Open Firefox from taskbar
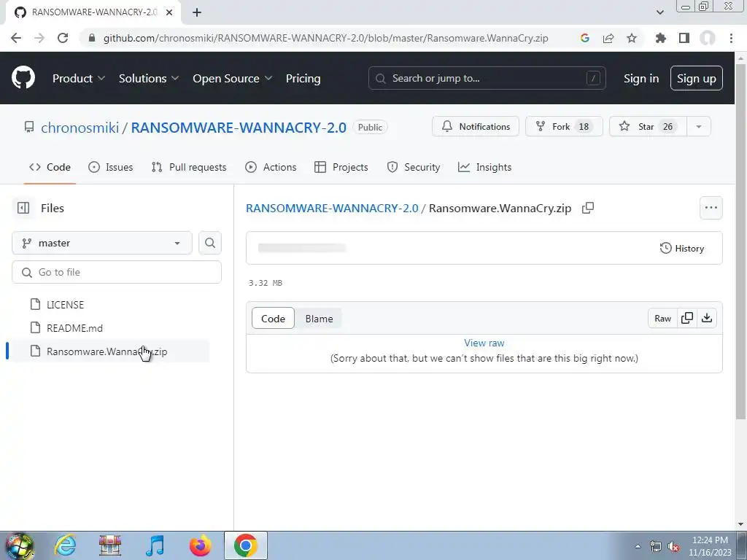Screen dimensions: 747x560 200,545
